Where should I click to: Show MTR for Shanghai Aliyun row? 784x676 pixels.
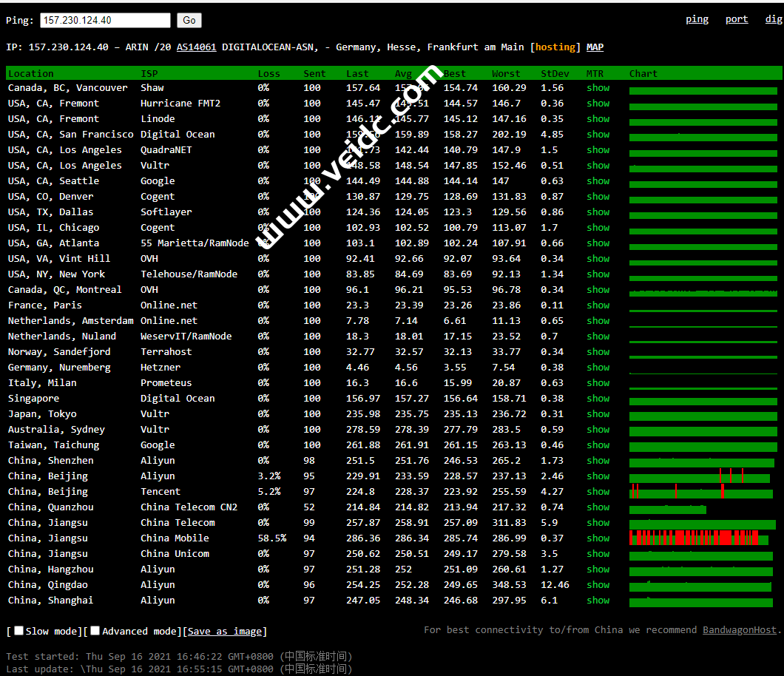[x=598, y=600]
